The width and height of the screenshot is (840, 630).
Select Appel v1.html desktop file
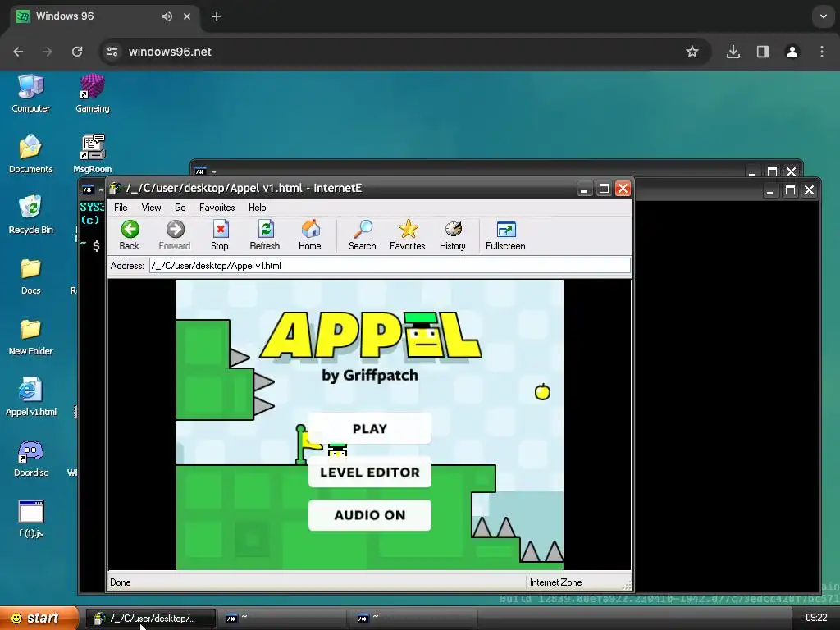click(30, 397)
